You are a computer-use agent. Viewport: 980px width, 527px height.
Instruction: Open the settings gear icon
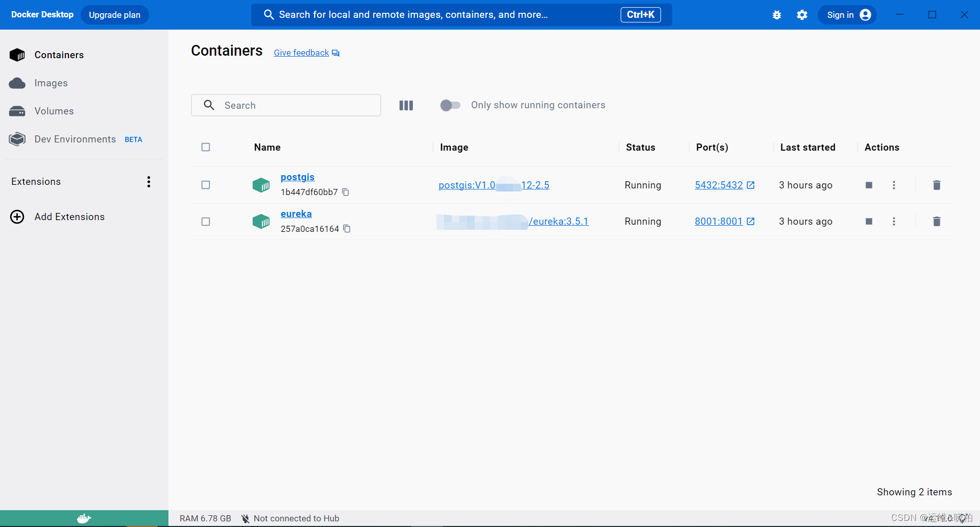pyautogui.click(x=802, y=15)
